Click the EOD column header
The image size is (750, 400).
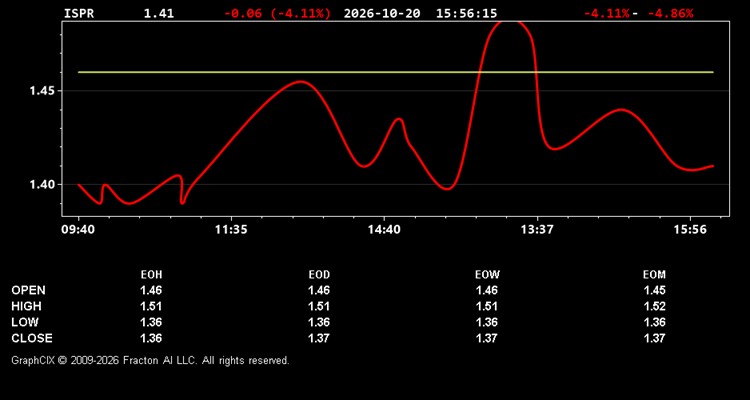coord(319,275)
